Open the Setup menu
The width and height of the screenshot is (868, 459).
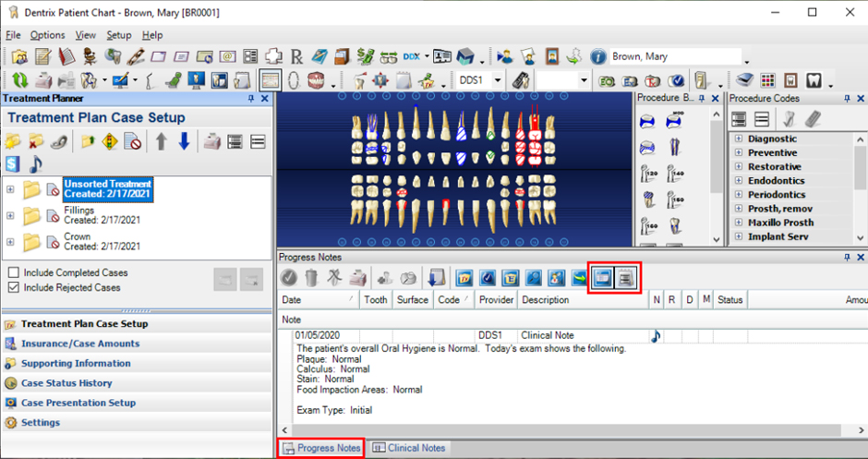[x=118, y=35]
